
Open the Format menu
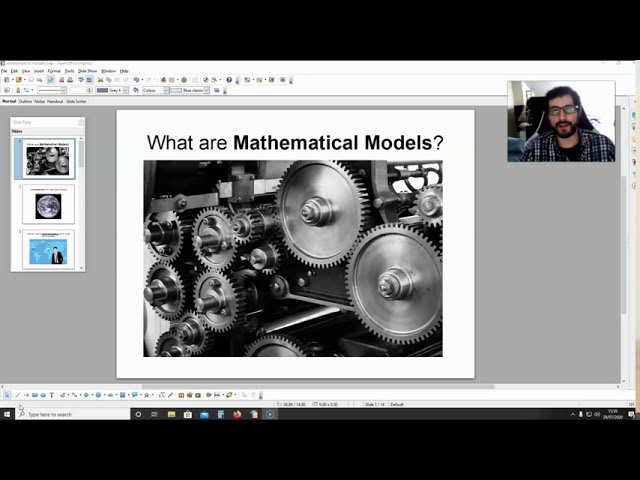(x=54, y=71)
